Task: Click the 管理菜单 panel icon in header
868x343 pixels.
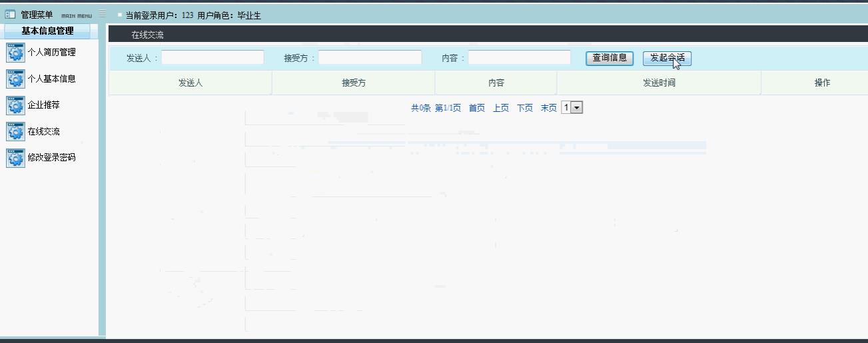Action: point(10,15)
